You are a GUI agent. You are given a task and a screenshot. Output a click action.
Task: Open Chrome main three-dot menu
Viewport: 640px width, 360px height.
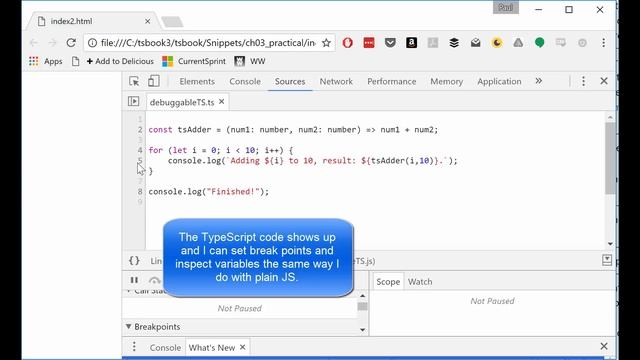(604, 42)
